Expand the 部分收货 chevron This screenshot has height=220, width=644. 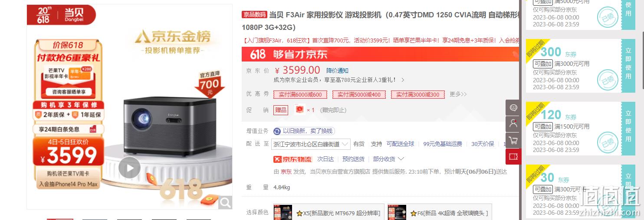click(x=401, y=159)
